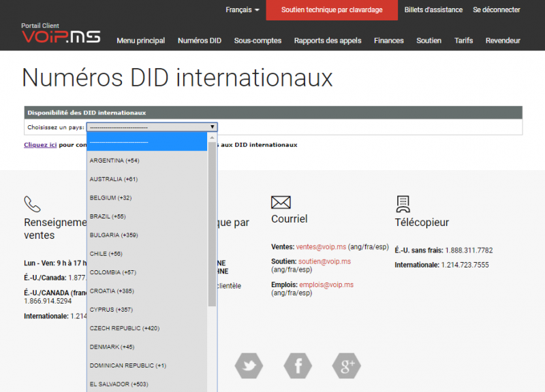Choose CYPRUS (+357) option
This screenshot has width=545, height=392.
pyautogui.click(x=147, y=310)
